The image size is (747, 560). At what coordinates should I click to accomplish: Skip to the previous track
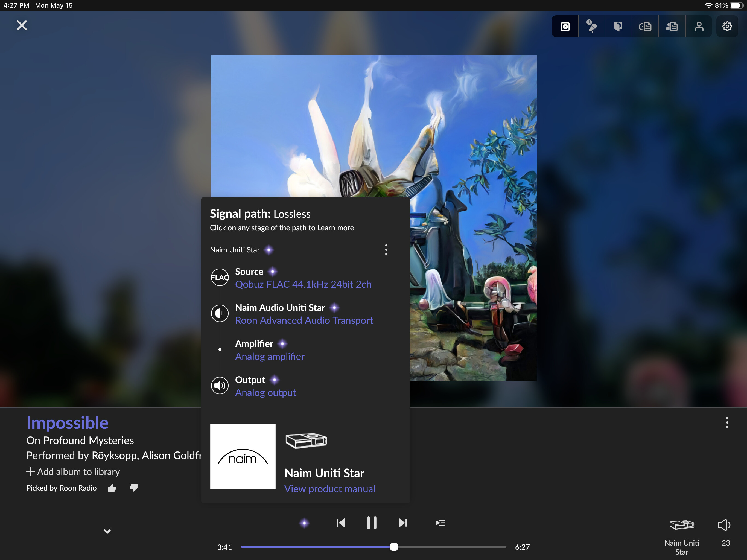tap(341, 523)
